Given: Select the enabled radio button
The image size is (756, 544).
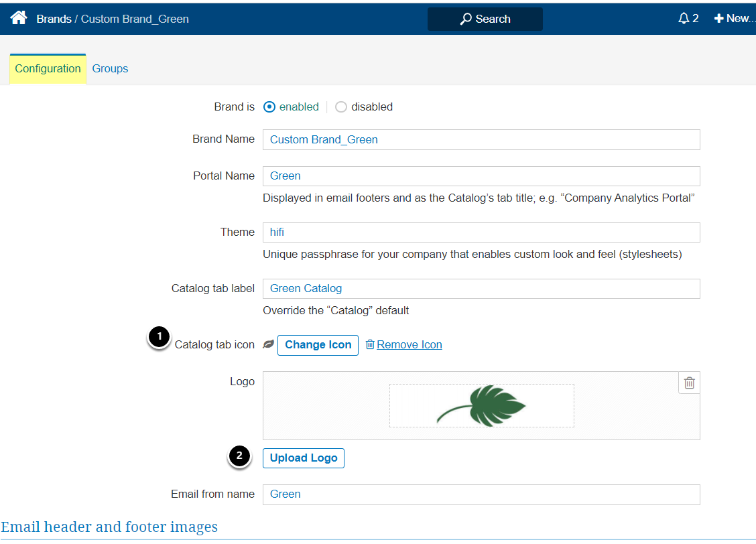Looking at the screenshot, I should [269, 107].
